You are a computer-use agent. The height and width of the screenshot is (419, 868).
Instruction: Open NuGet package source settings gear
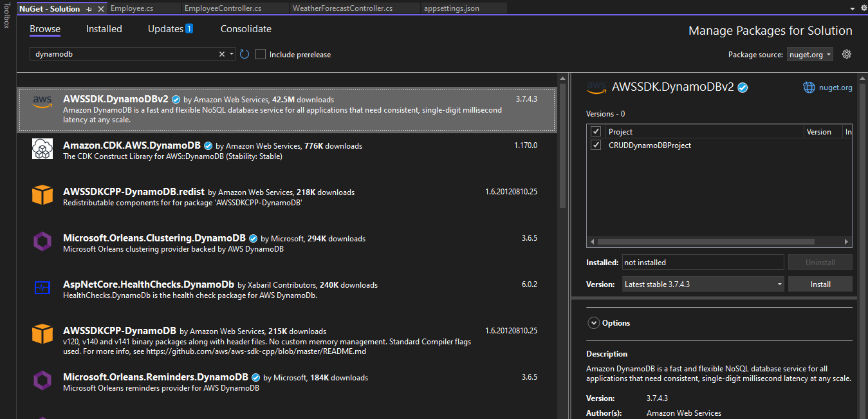coord(847,54)
